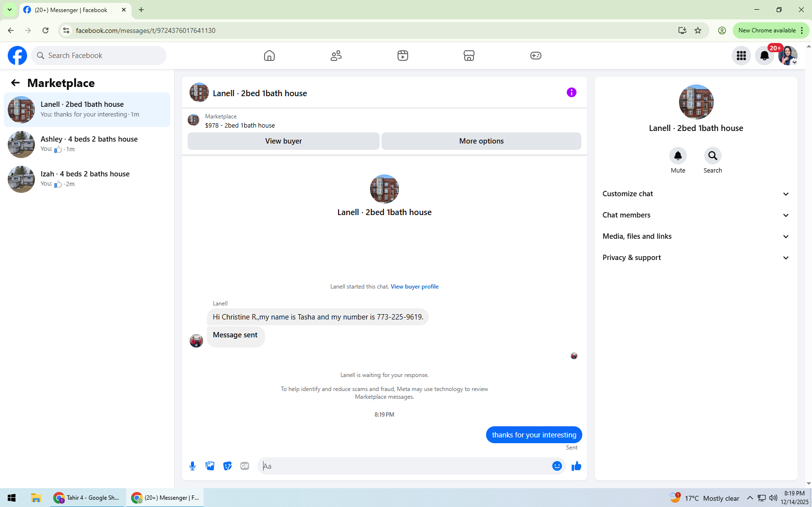
Task: Click the Search Facebook field
Action: point(99,56)
